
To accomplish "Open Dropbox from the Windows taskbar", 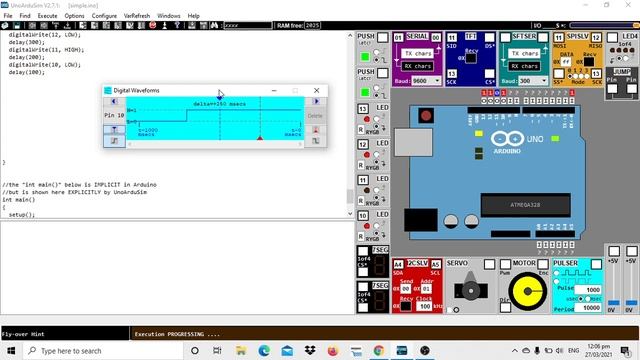I will (x=310, y=351).
